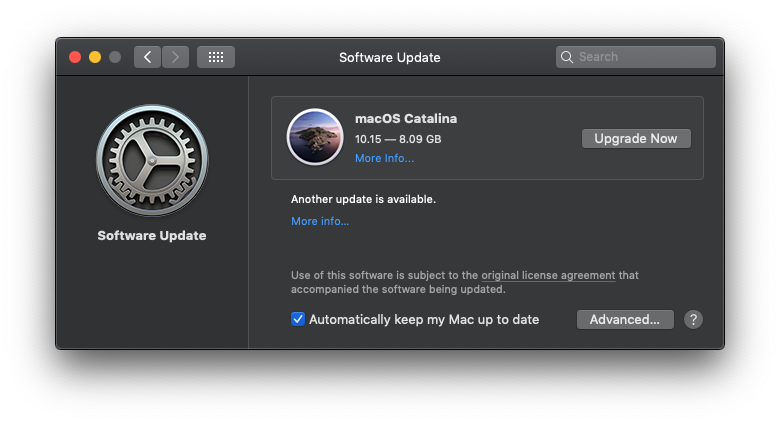Open More Info... under macOS Catalina 10.15
This screenshot has width=780, height=423.
point(385,158)
